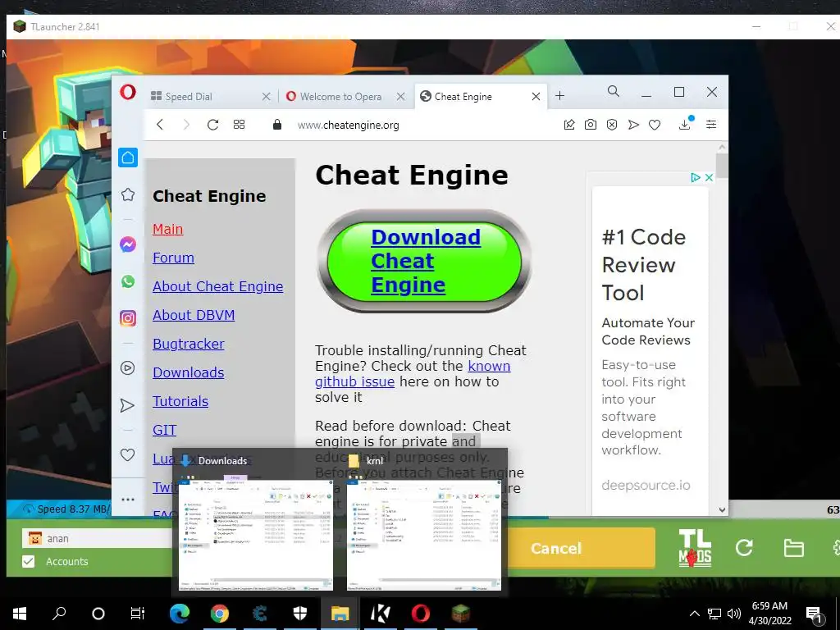This screenshot has height=630, width=840.
Task: Open Opera sidebar Home button
Action: [x=128, y=157]
